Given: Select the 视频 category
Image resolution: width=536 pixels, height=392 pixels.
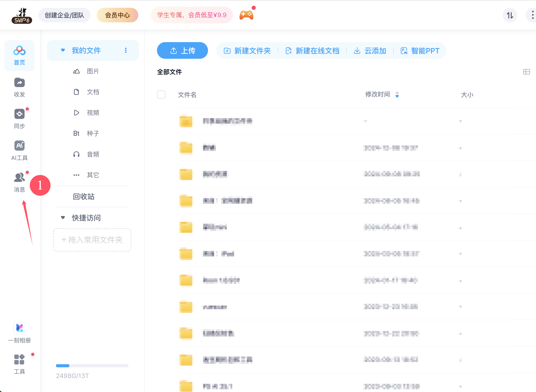Looking at the screenshot, I should tap(93, 113).
